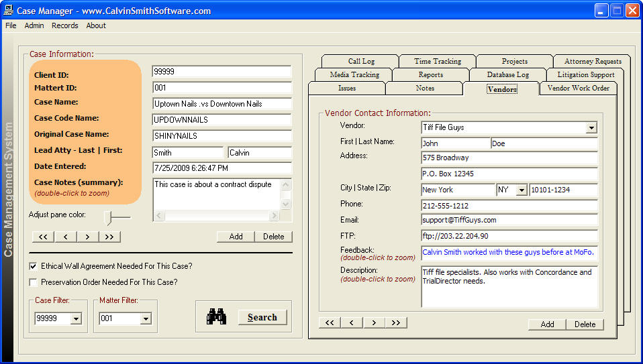Click the Search button
643x364 pixels.
point(262,317)
